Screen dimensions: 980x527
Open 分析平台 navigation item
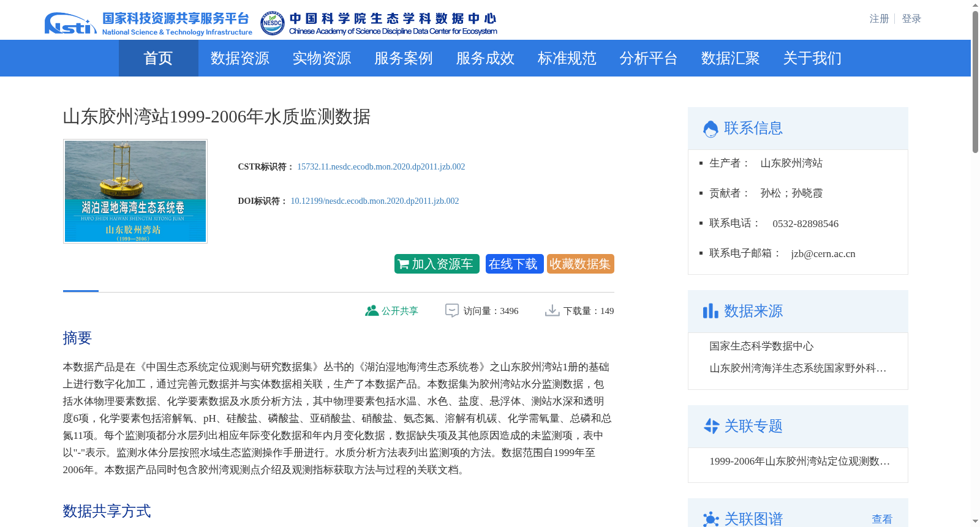(x=649, y=58)
